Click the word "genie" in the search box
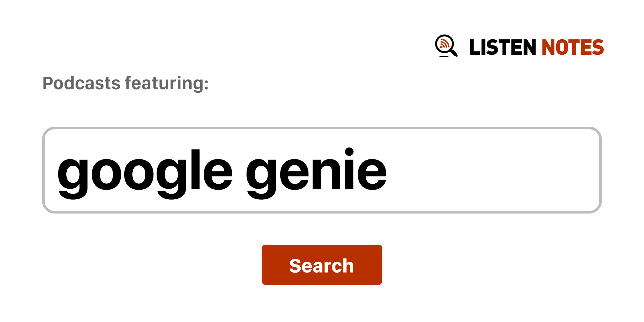This screenshot has height=322, width=644. 316,171
